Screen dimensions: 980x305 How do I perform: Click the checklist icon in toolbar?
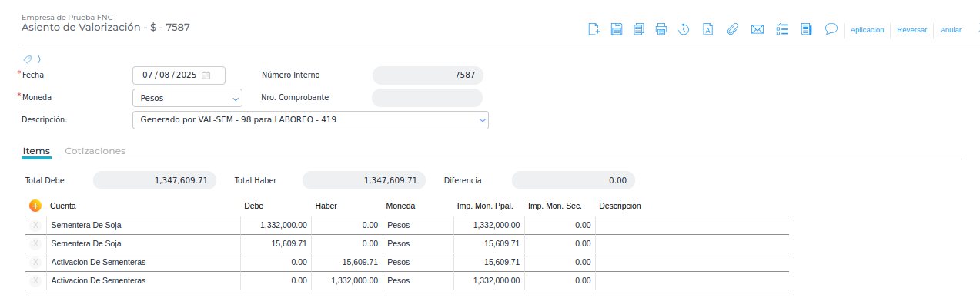click(782, 30)
